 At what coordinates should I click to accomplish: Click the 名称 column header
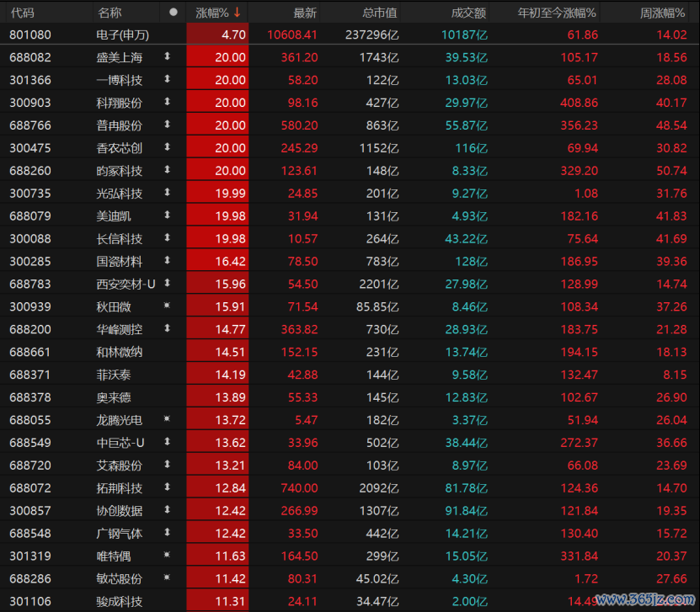tap(110, 13)
